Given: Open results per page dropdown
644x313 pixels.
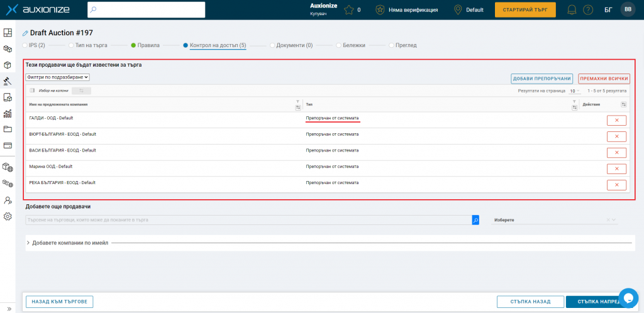Looking at the screenshot, I should 575,91.
